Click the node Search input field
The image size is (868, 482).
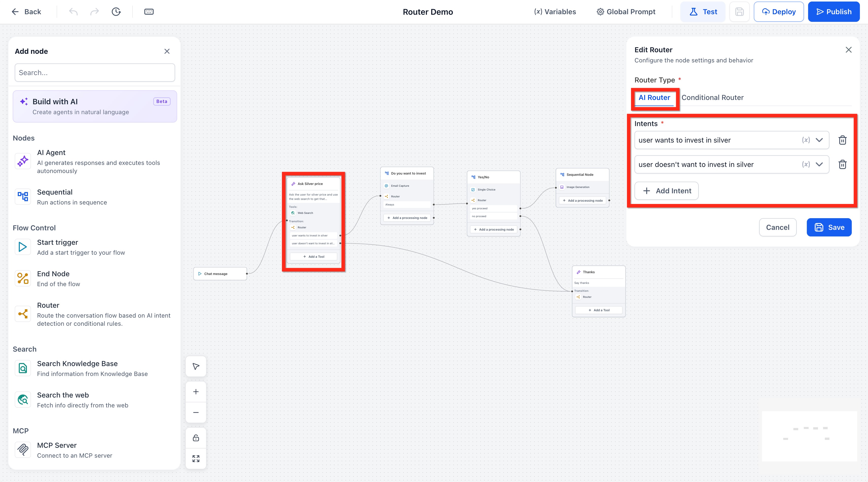tap(95, 73)
